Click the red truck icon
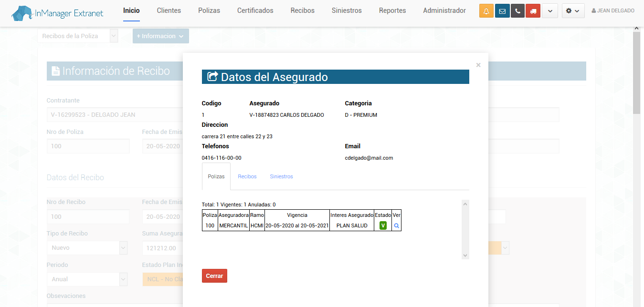The width and height of the screenshot is (644, 307). coord(533,11)
